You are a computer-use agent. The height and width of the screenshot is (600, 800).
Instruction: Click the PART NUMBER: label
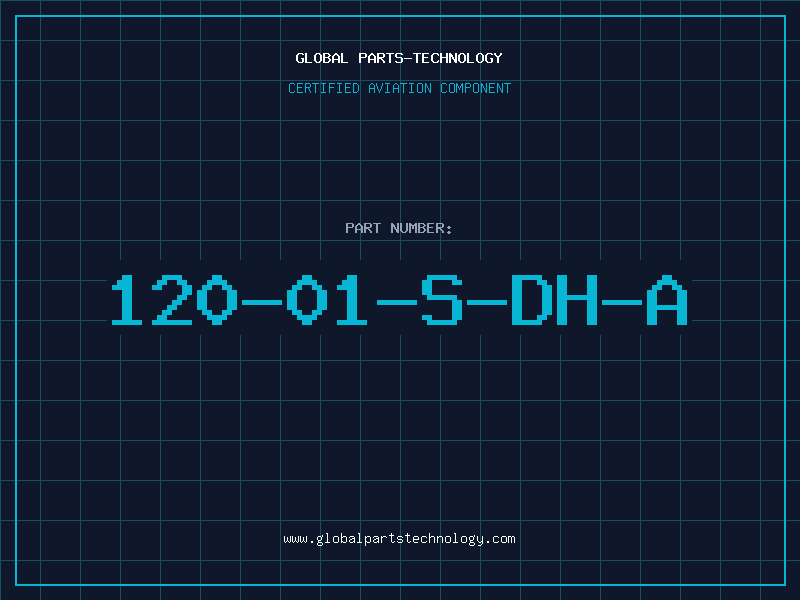pyautogui.click(x=399, y=228)
